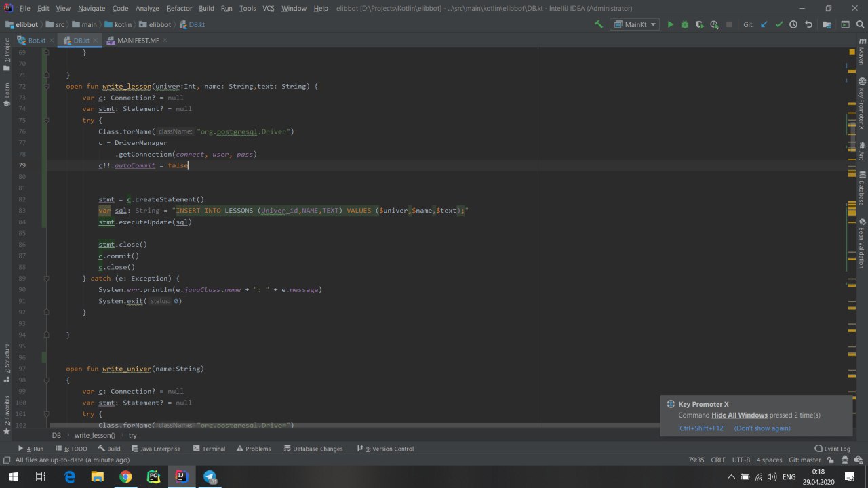The image size is (868, 488).
Task: Click the UTF-8 encoding selector
Action: [x=741, y=460]
